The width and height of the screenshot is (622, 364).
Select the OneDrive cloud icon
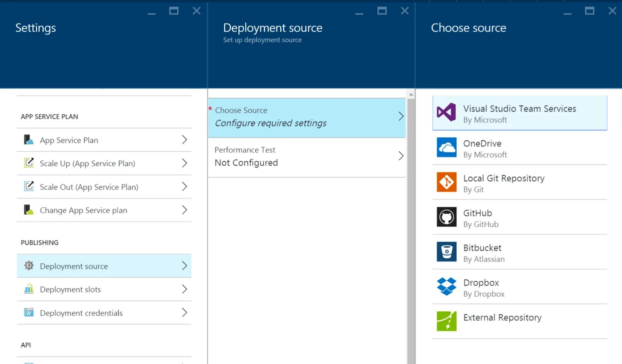446,147
